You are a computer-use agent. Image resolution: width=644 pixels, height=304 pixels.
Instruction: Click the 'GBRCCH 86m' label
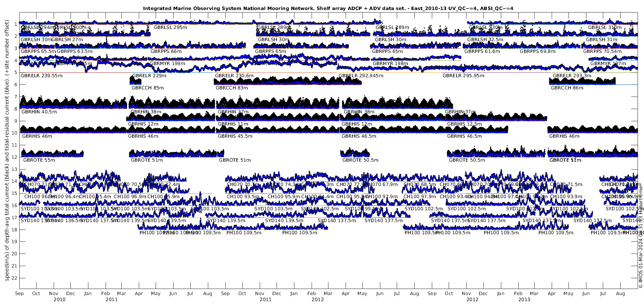pos(567,88)
